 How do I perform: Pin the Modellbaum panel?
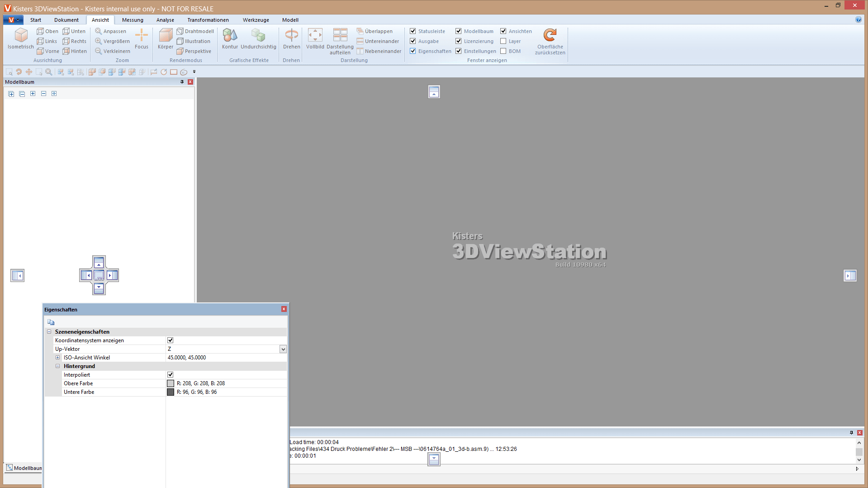pyautogui.click(x=182, y=82)
